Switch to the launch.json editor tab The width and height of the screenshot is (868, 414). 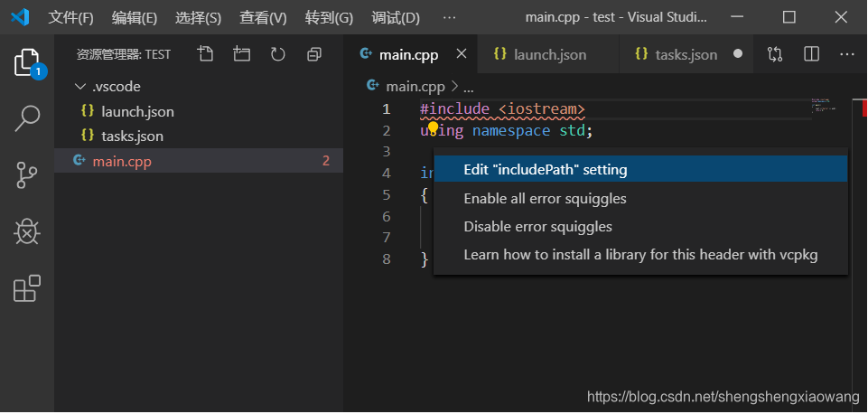tap(548, 54)
